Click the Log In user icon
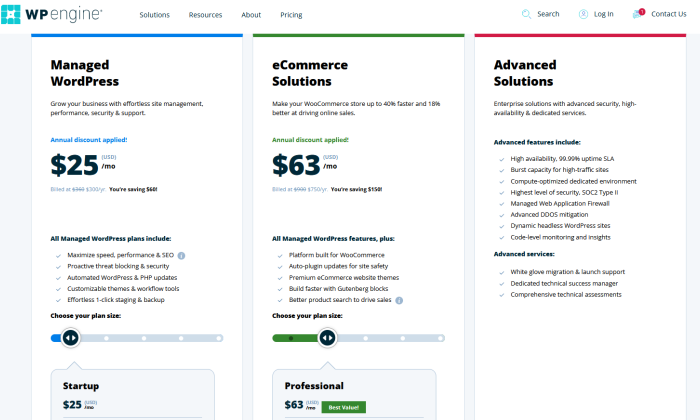700x420 pixels. [x=583, y=14]
